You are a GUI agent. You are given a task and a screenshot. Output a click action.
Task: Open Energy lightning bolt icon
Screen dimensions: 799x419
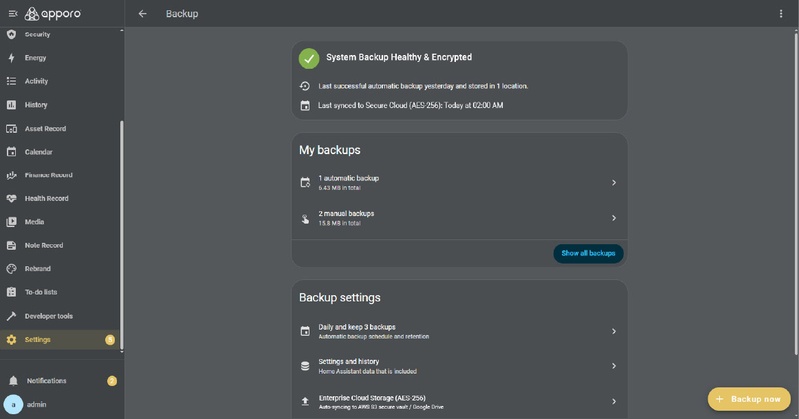[x=11, y=58]
